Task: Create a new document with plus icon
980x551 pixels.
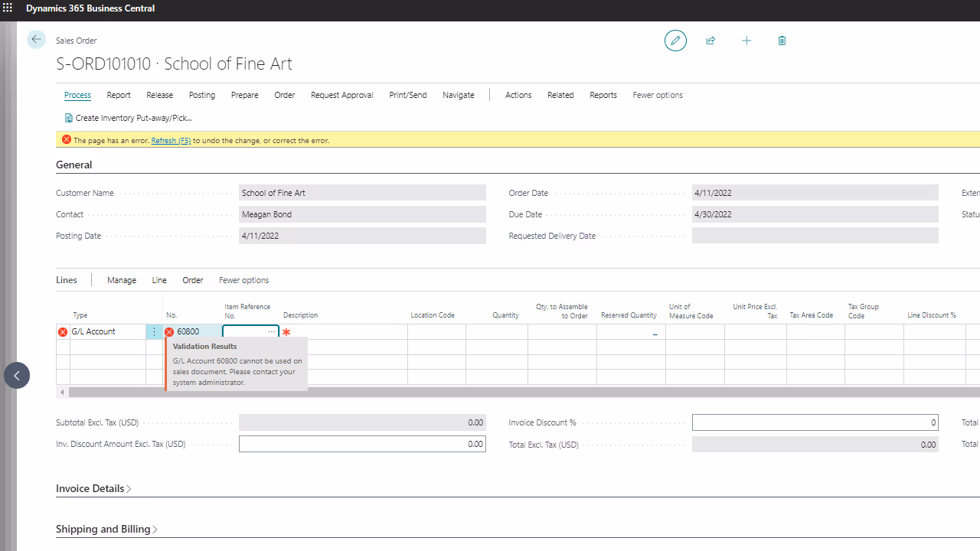Action: coord(746,41)
